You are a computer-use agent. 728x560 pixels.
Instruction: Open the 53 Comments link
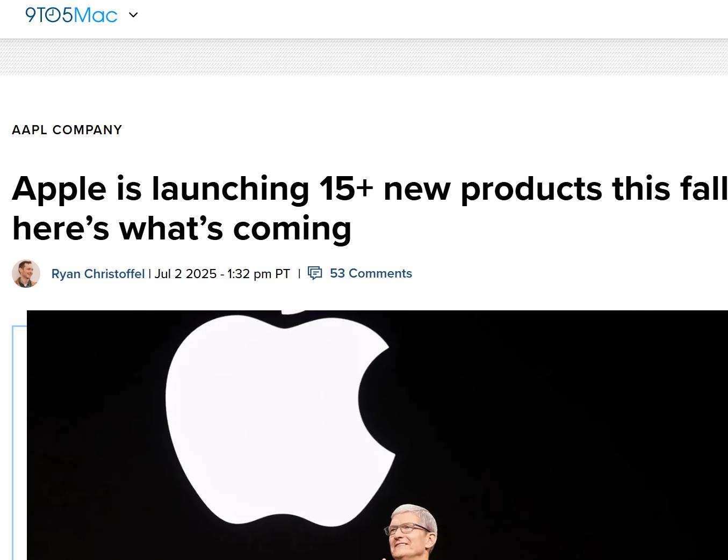371,273
